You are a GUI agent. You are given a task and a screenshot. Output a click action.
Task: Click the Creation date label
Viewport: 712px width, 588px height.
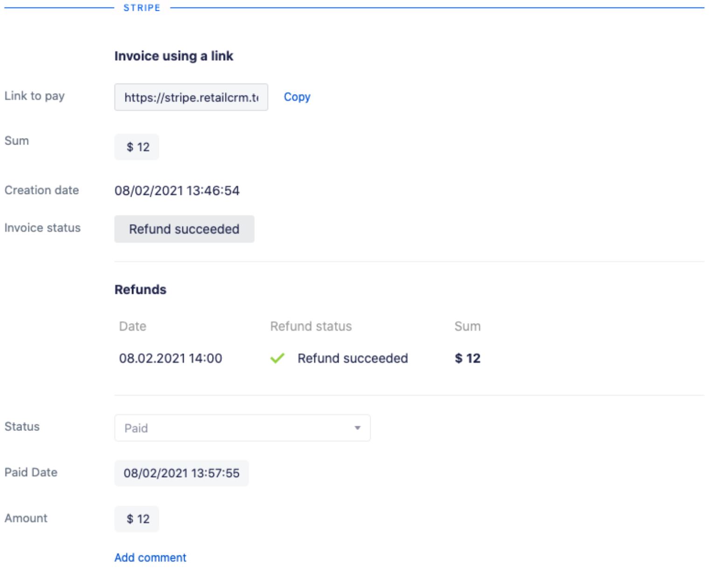click(x=42, y=190)
